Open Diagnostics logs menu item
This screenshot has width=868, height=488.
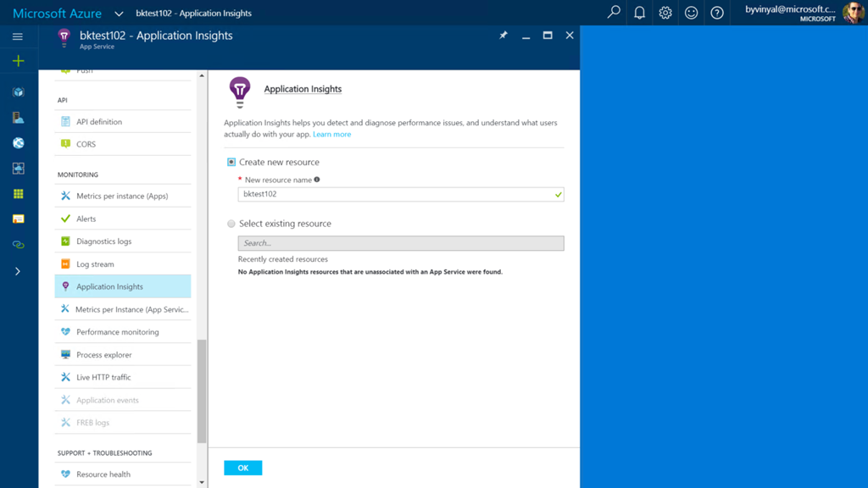123,241
